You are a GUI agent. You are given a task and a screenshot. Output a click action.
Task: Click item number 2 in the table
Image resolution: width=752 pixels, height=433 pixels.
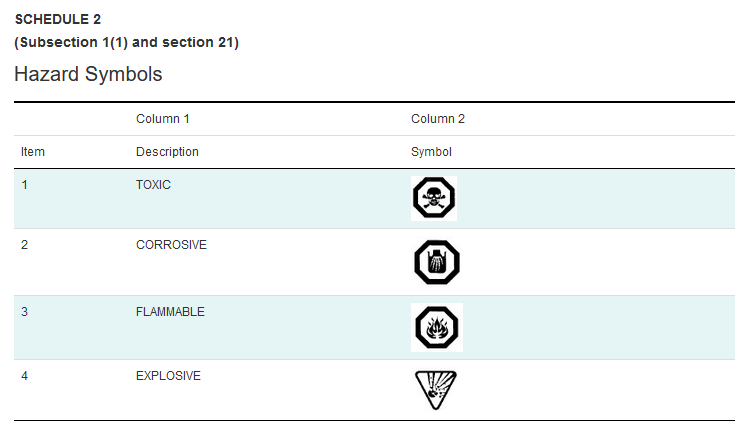point(24,245)
